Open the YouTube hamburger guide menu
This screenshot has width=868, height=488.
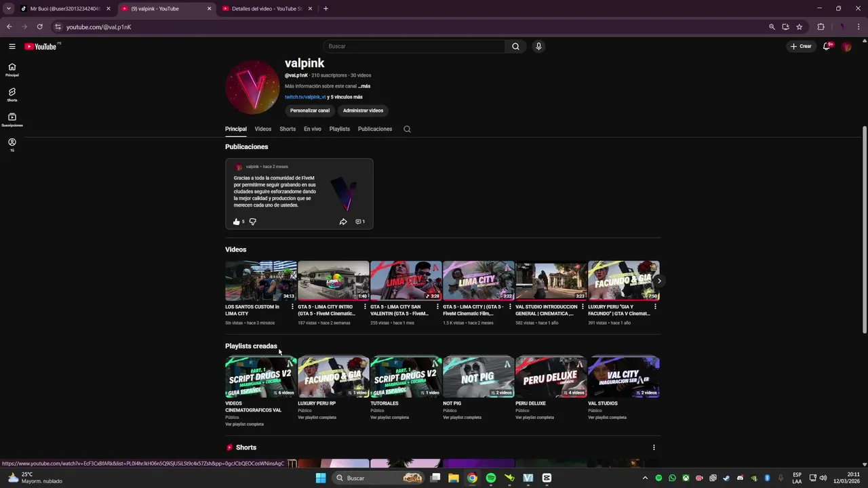click(12, 46)
